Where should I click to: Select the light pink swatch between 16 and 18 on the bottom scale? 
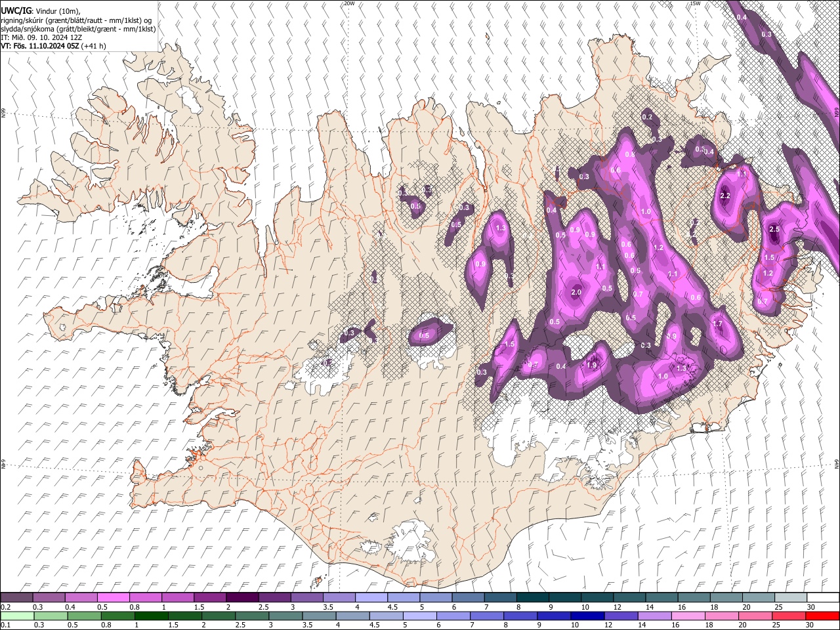688,616
